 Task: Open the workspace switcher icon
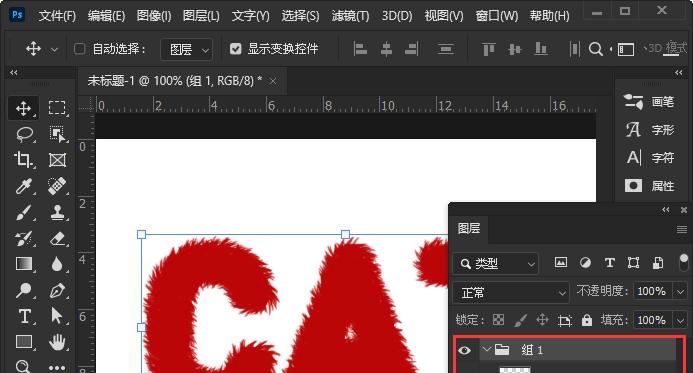coord(625,49)
